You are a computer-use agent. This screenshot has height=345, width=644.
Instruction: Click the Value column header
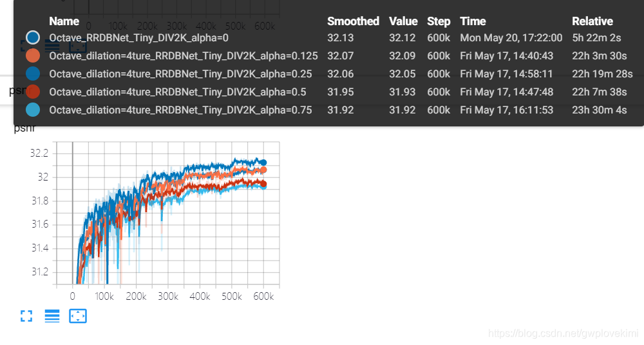403,21
